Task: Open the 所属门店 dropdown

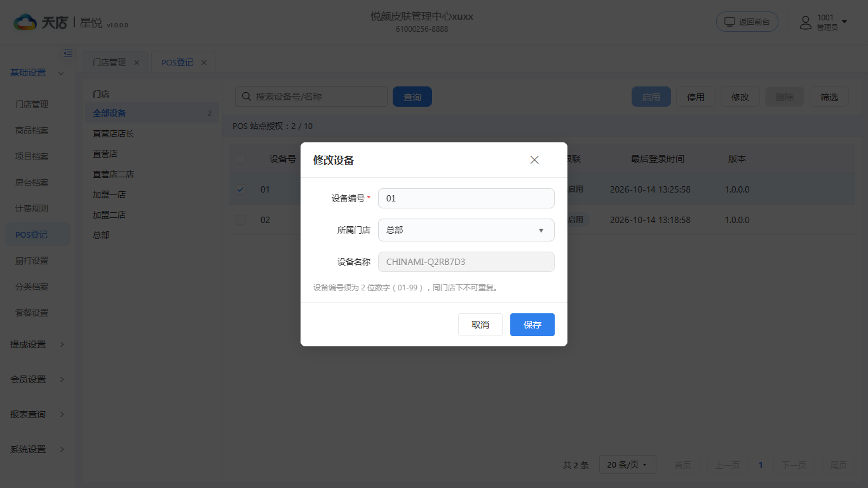Action: pos(466,230)
